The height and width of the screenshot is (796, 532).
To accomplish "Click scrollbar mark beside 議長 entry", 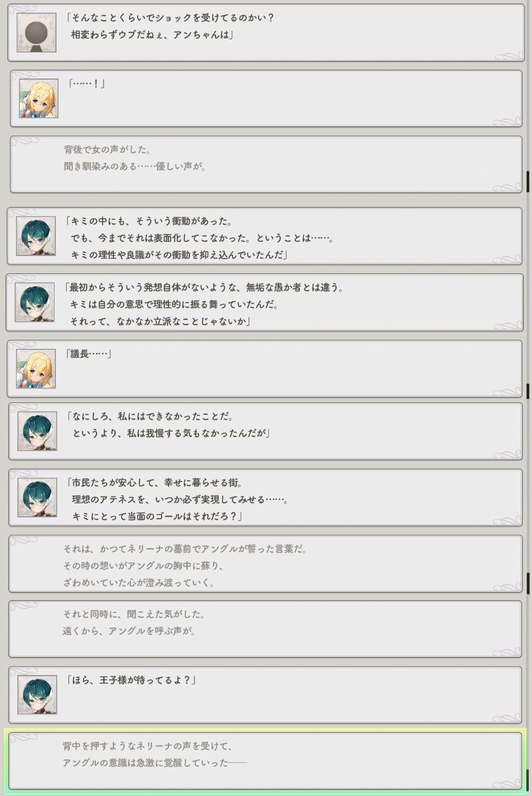I will pos(528,391).
